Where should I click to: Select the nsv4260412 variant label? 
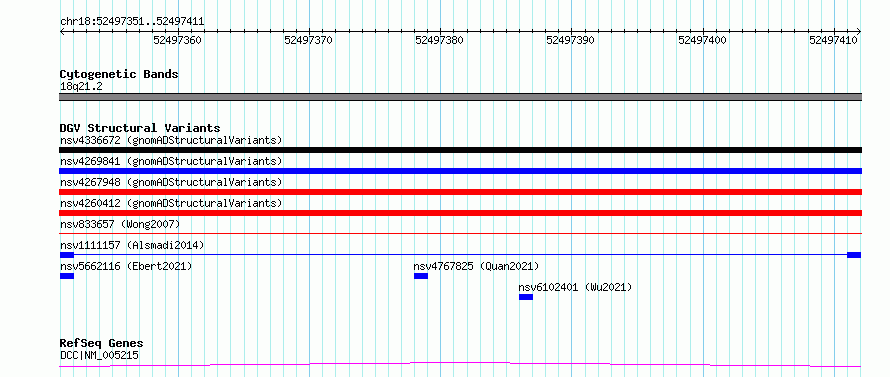tap(171, 203)
